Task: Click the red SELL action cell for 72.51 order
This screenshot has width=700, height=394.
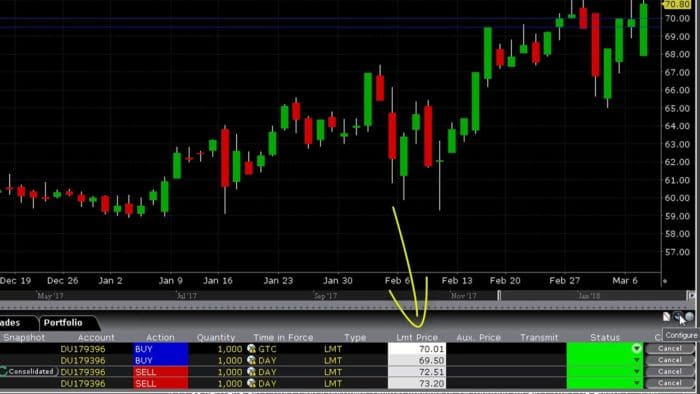Action: click(160, 372)
